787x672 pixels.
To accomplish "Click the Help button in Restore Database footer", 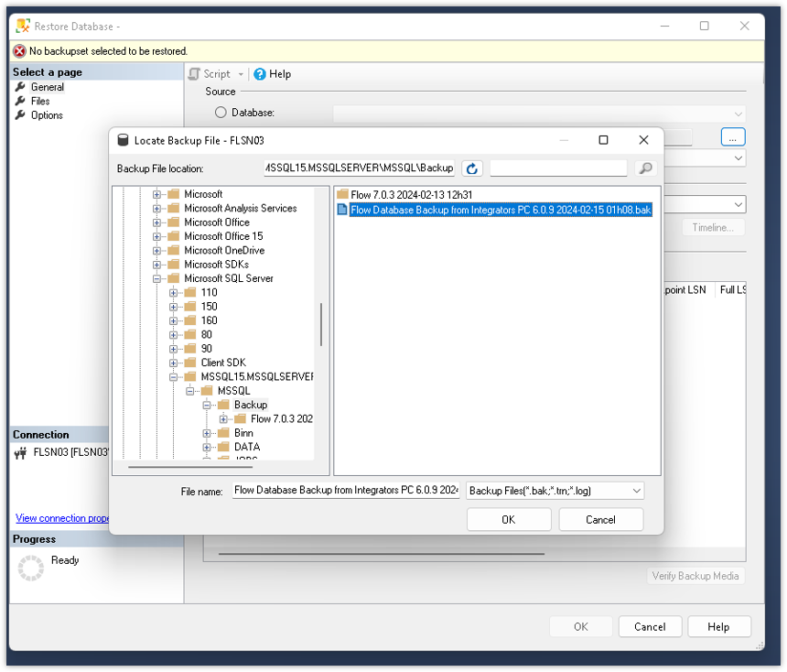I will point(718,627).
